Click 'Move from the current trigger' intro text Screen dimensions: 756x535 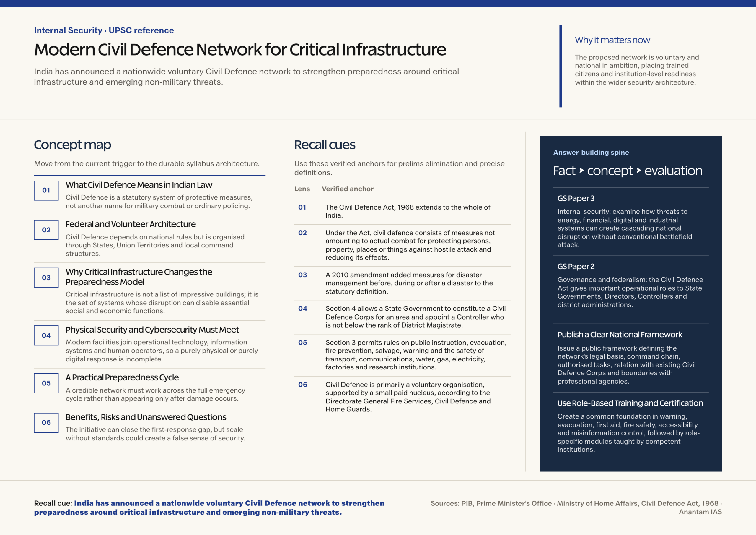click(x=147, y=164)
